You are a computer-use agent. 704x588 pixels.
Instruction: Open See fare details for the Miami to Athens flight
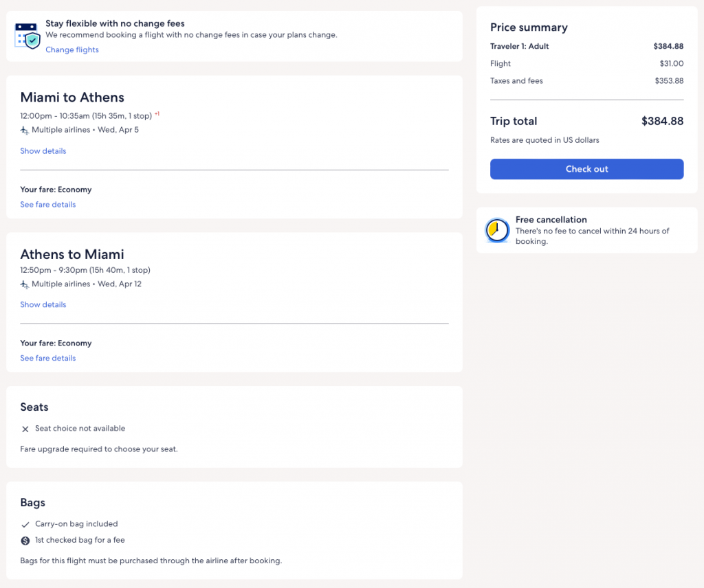coord(48,205)
